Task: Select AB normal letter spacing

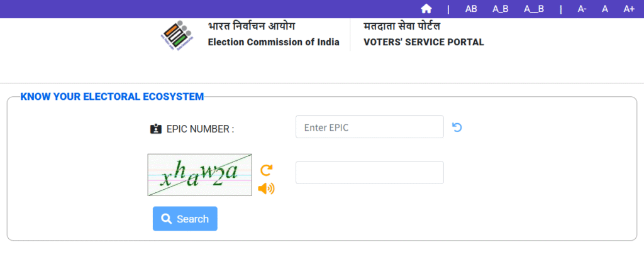Action: click(x=471, y=9)
